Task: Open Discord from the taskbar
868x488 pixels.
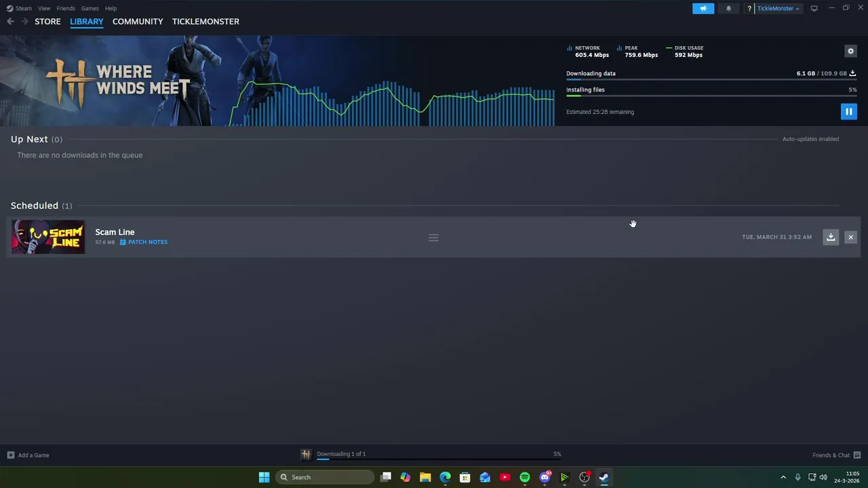Action: pyautogui.click(x=545, y=477)
